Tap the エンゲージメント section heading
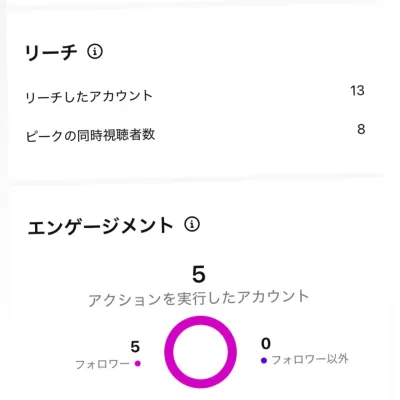Viewport: 400px width, 400px height. click(x=100, y=226)
